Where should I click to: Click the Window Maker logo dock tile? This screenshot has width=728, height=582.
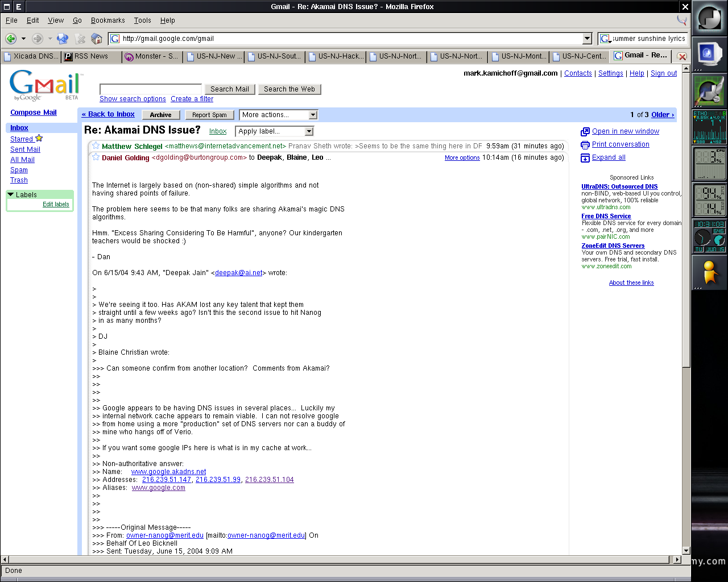[x=709, y=18]
